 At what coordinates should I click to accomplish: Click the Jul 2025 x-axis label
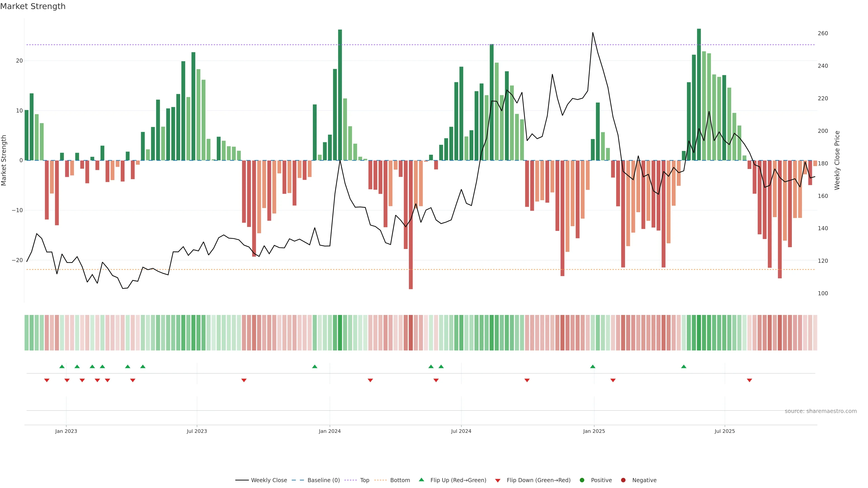[x=724, y=431]
